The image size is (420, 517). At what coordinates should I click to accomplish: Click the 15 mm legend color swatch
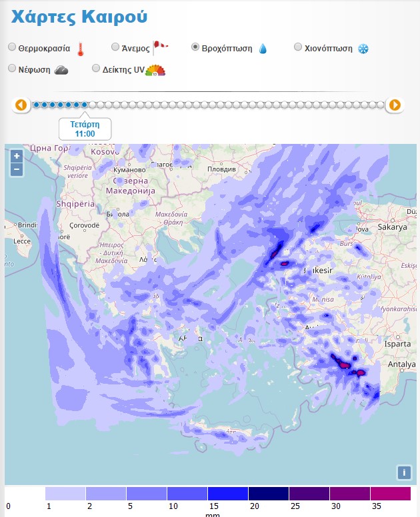click(x=228, y=494)
